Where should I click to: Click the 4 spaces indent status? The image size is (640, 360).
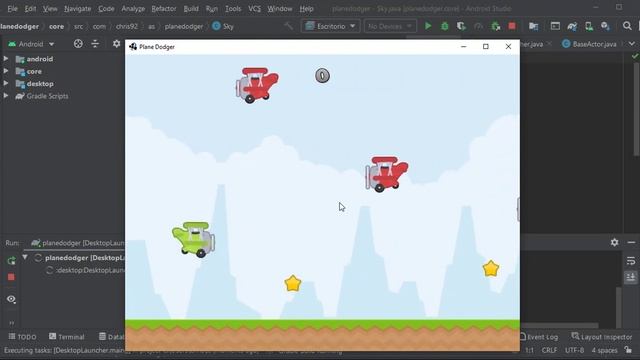click(604, 350)
